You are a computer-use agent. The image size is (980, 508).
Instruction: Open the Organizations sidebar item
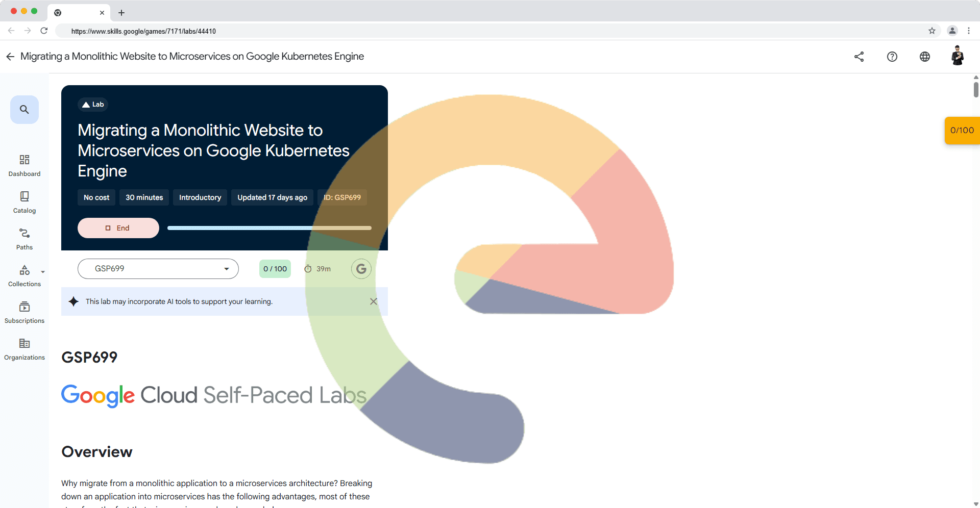pos(24,349)
